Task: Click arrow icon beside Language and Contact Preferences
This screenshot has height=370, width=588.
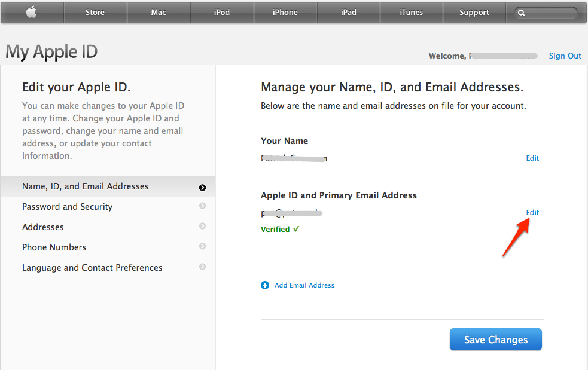Action: 202,267
